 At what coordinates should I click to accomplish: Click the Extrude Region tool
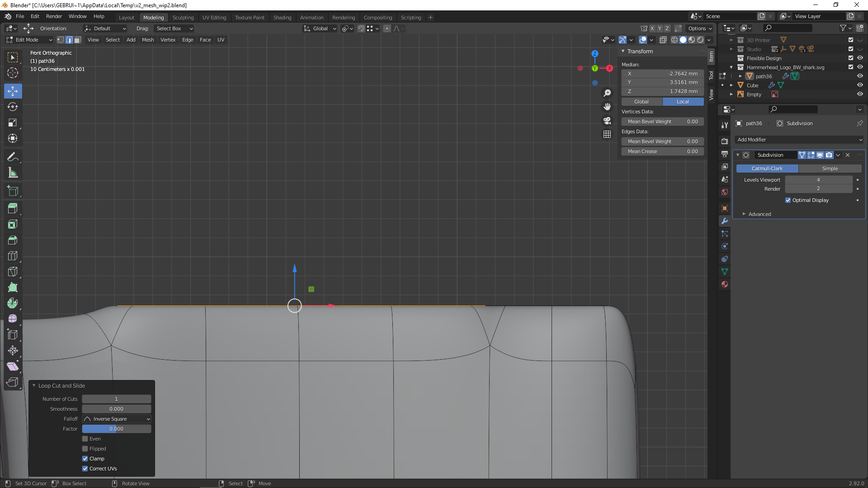click(x=13, y=208)
